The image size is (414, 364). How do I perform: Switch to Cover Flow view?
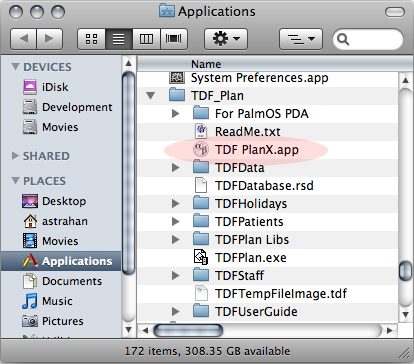174,39
